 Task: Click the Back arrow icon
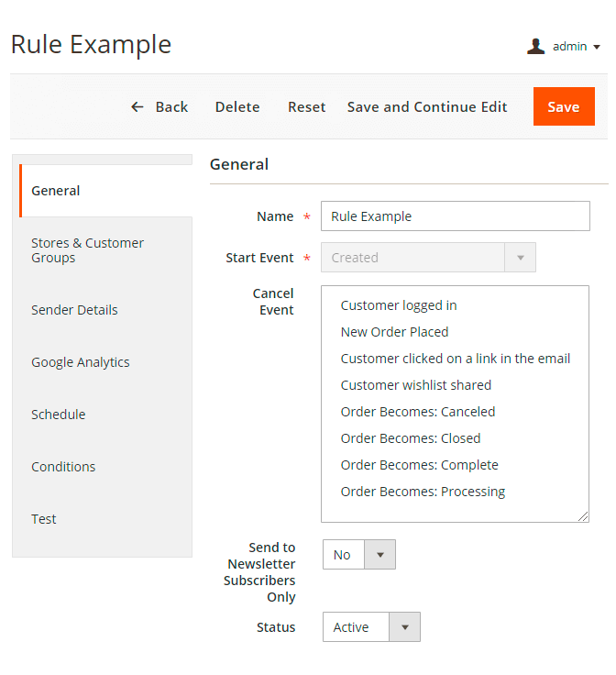[x=137, y=107]
